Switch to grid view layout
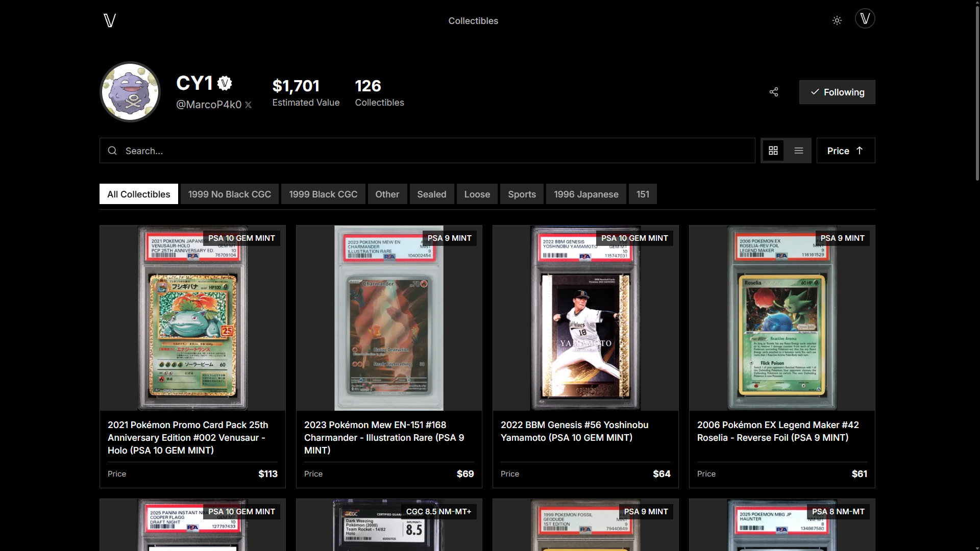The image size is (980, 551). click(x=773, y=150)
